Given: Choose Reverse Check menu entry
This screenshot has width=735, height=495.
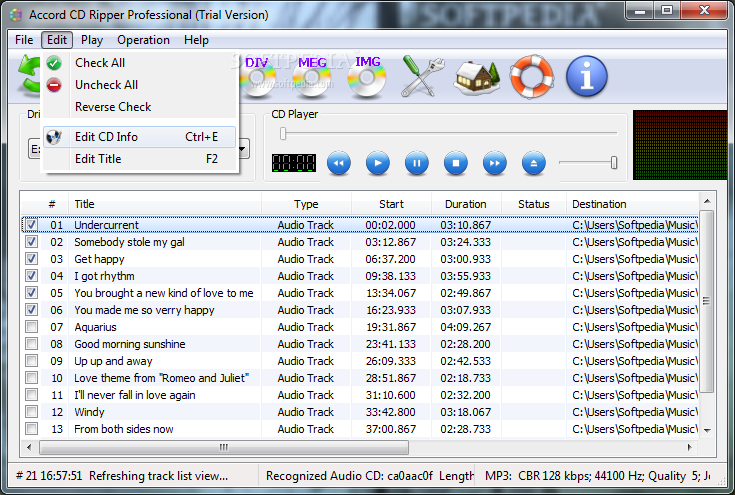Looking at the screenshot, I should [139, 107].
